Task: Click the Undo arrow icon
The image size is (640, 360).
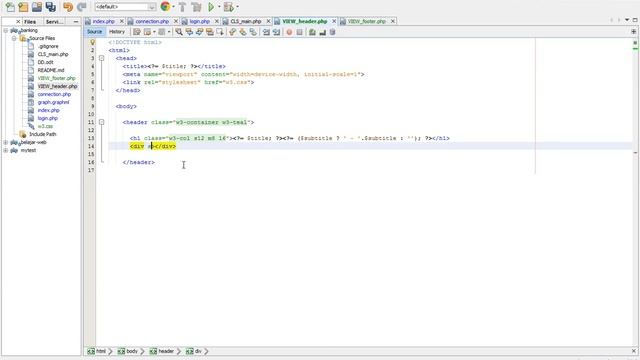Action: point(68,7)
